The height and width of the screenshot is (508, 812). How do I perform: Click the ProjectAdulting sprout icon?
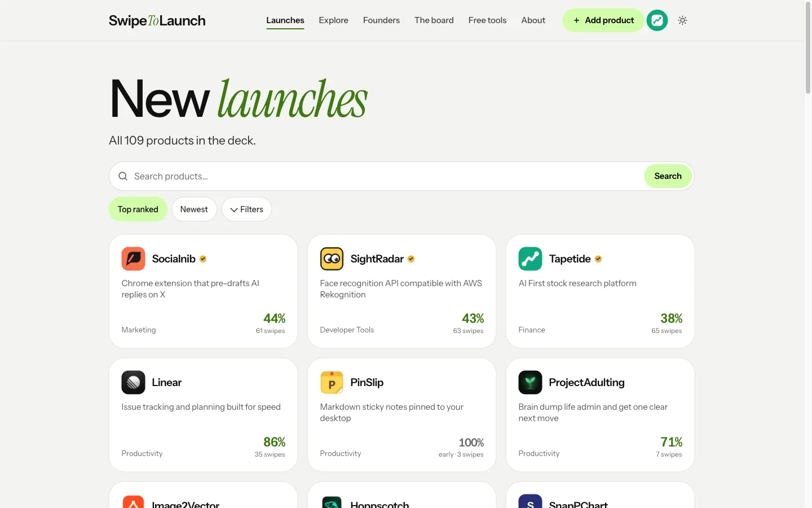(530, 383)
